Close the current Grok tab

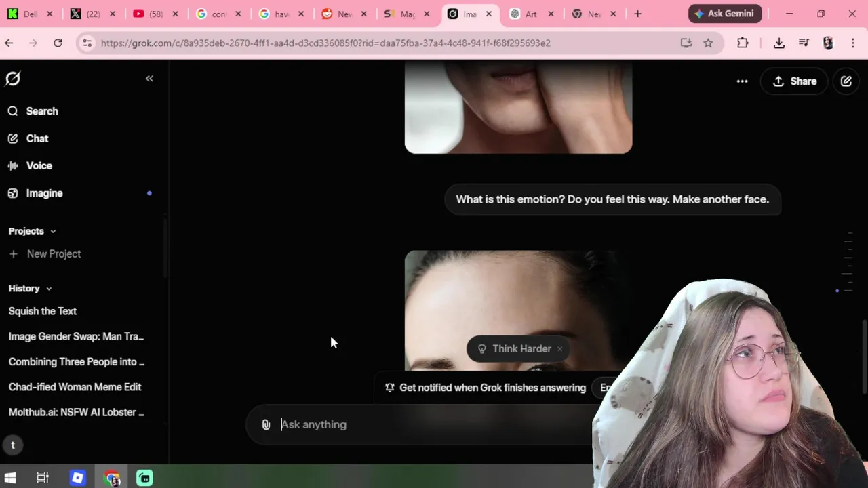489,14
